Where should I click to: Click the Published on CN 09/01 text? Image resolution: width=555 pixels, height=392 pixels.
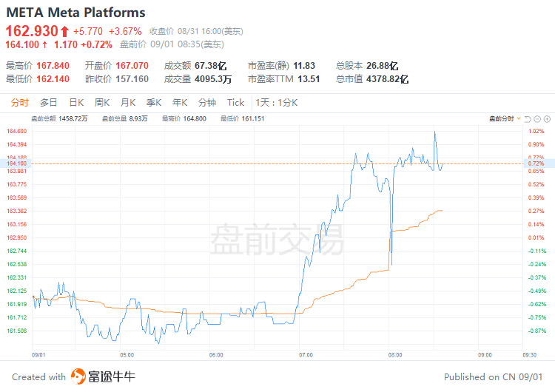pyautogui.click(x=493, y=376)
